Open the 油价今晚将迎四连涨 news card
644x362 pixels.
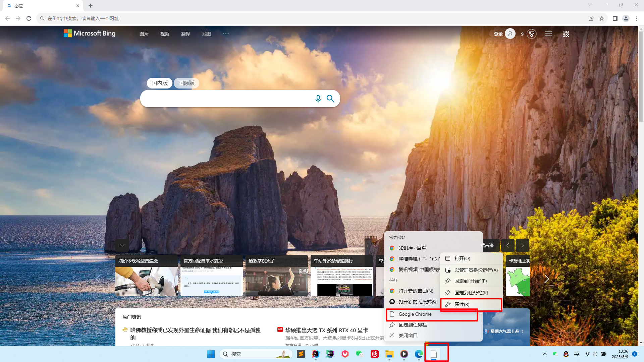147,276
